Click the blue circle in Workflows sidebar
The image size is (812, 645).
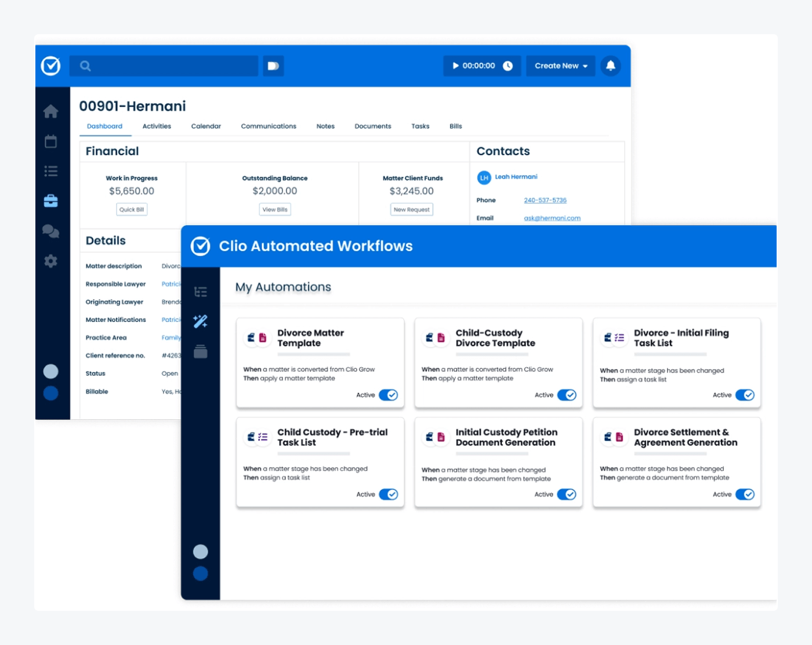201,574
